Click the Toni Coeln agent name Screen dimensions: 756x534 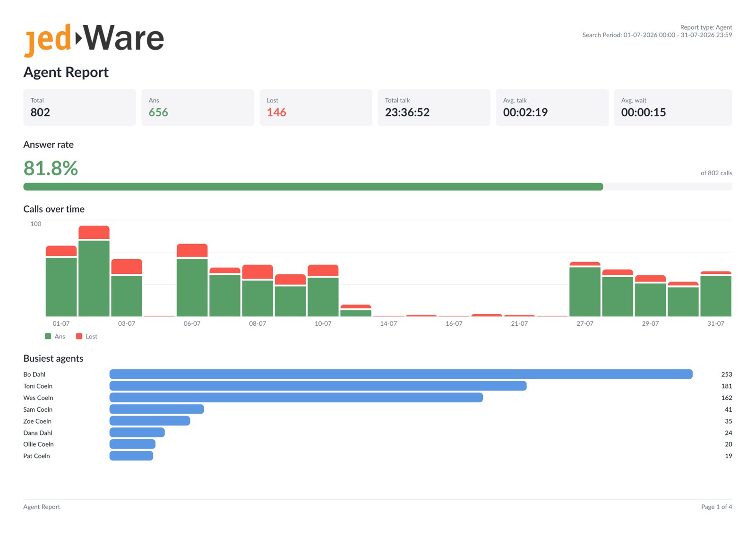(x=38, y=386)
